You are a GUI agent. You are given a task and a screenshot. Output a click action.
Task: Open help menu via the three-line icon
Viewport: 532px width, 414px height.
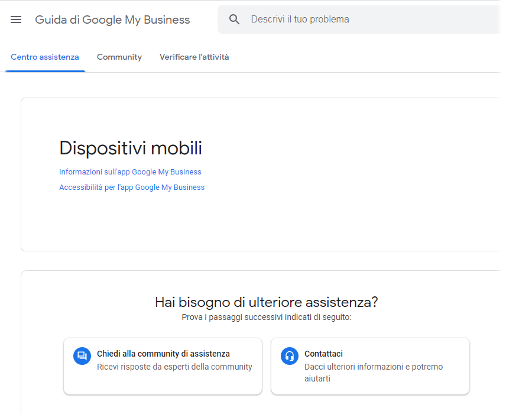click(x=16, y=19)
